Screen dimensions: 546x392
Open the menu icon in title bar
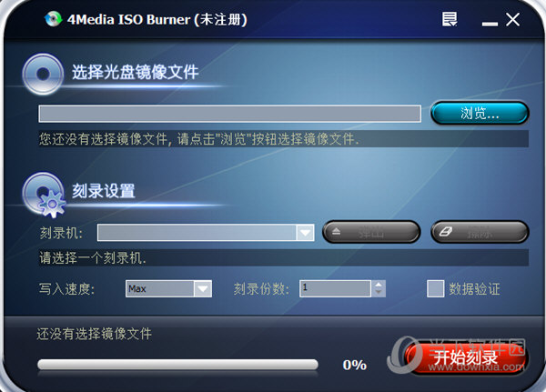point(450,19)
